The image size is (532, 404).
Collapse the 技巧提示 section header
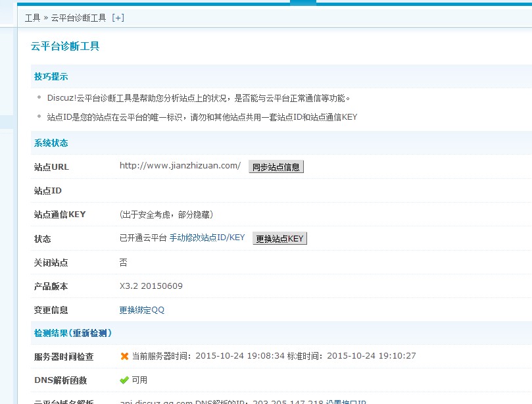(51, 77)
